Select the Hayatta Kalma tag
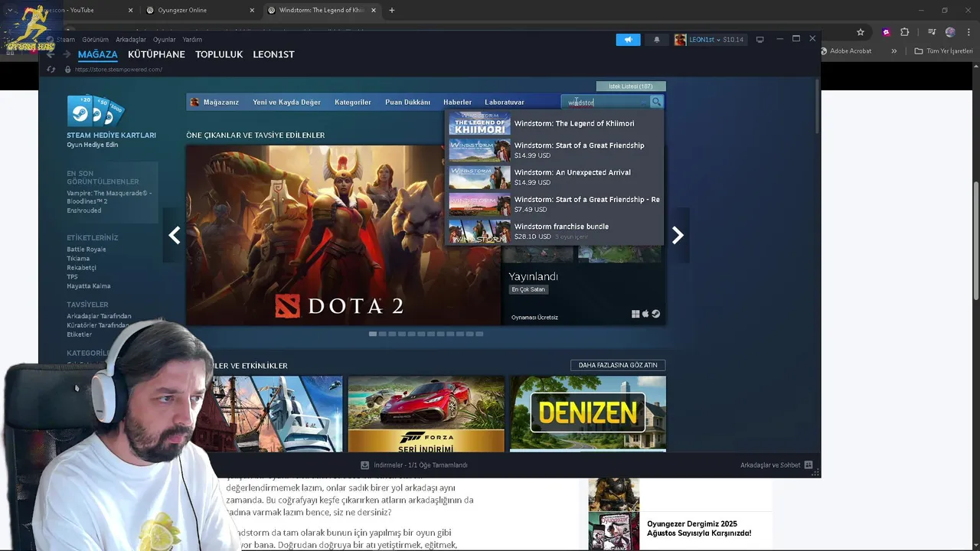The image size is (980, 551). (89, 286)
